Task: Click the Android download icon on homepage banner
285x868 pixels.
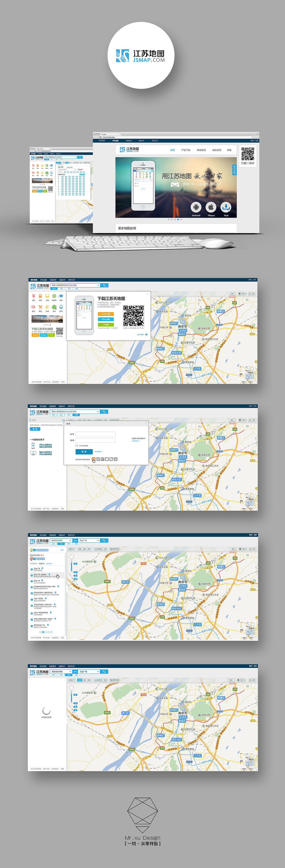Action: (x=196, y=207)
